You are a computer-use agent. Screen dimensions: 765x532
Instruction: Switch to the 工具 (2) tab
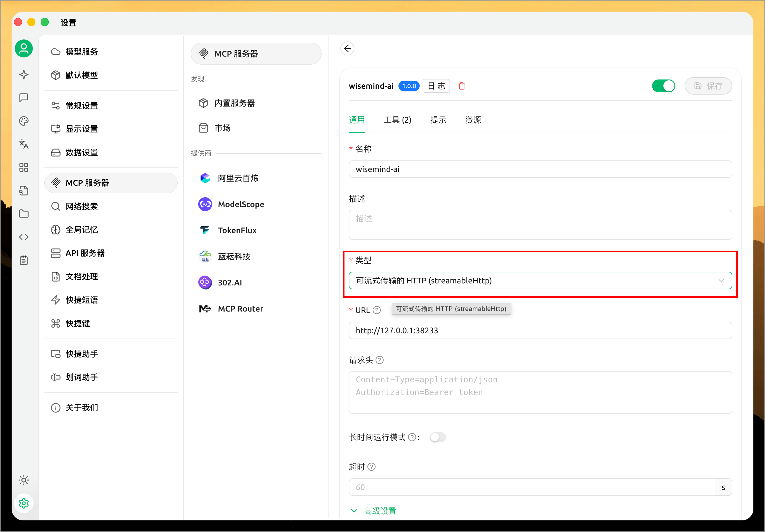pyautogui.click(x=398, y=120)
